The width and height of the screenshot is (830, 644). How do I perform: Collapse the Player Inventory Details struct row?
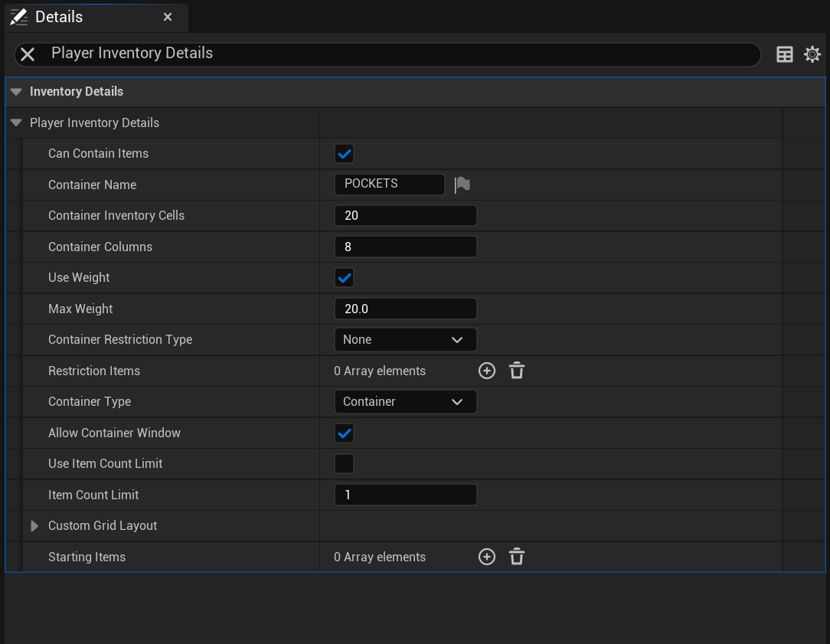click(x=16, y=123)
